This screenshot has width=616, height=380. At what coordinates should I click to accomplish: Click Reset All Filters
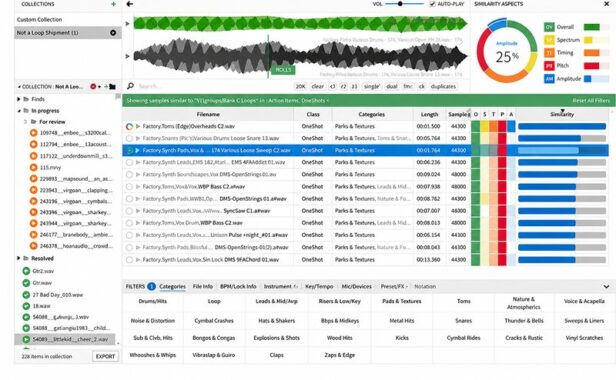pyautogui.click(x=591, y=101)
